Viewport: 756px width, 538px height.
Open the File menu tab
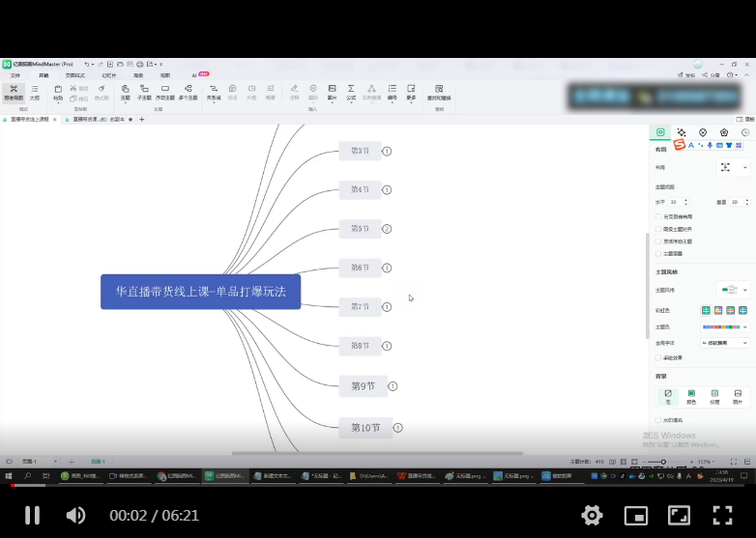[15, 75]
